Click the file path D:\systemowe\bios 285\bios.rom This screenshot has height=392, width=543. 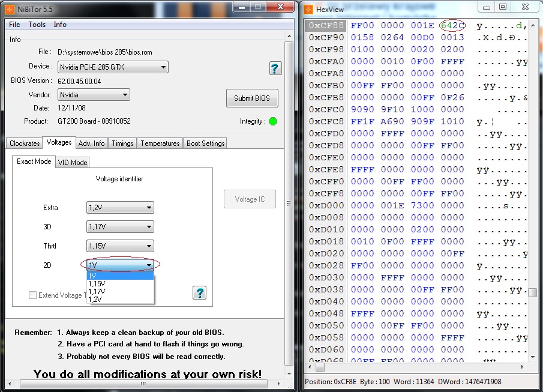point(105,52)
